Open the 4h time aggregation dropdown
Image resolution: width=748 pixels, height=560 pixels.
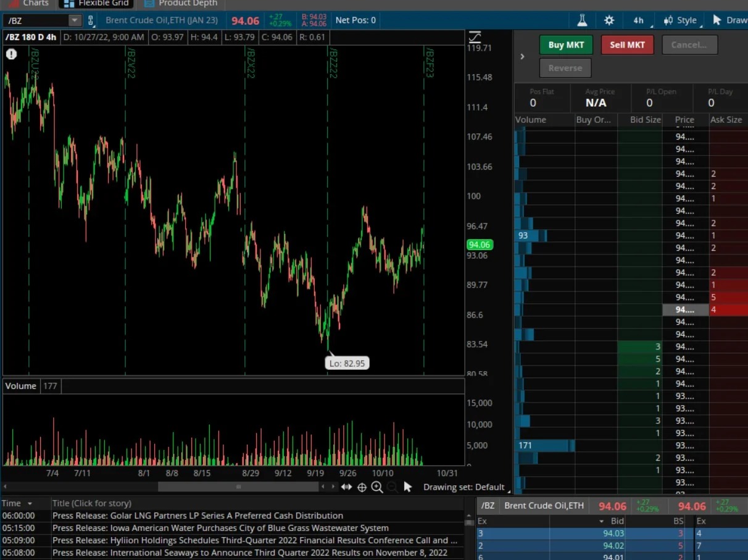pyautogui.click(x=638, y=20)
